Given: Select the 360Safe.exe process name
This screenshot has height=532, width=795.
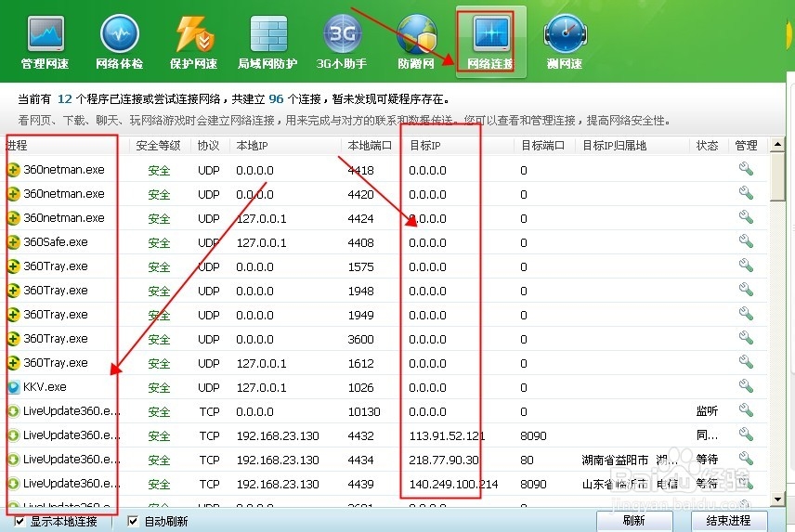Looking at the screenshot, I should point(56,242).
